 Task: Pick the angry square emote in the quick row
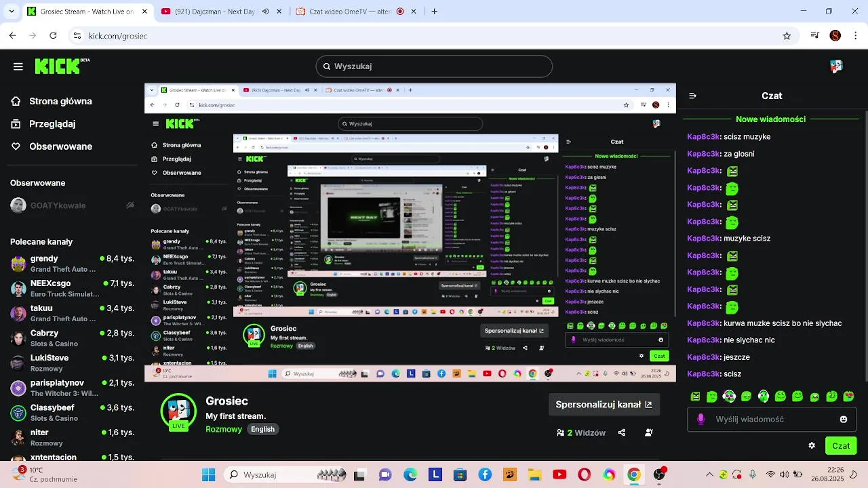(x=695, y=396)
